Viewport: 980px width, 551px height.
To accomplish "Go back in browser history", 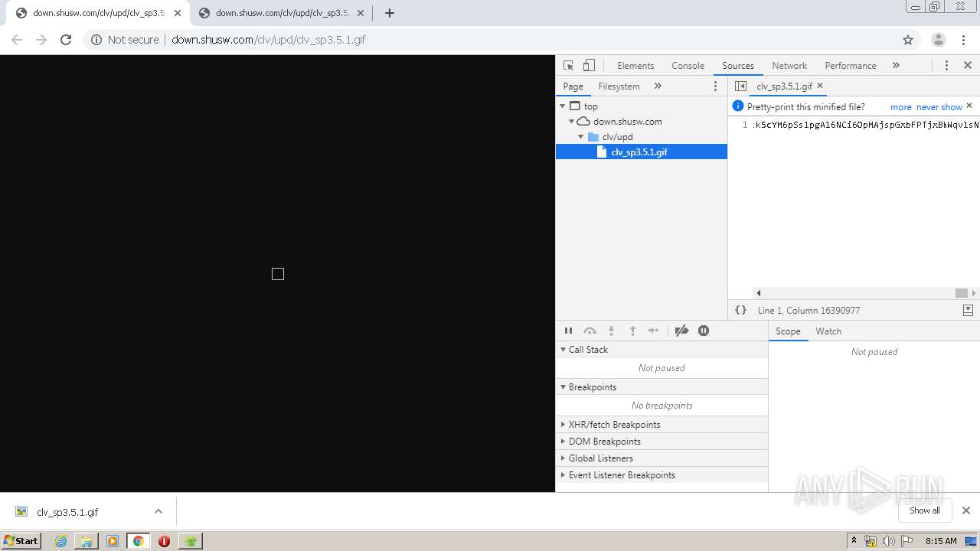I will (x=17, y=40).
